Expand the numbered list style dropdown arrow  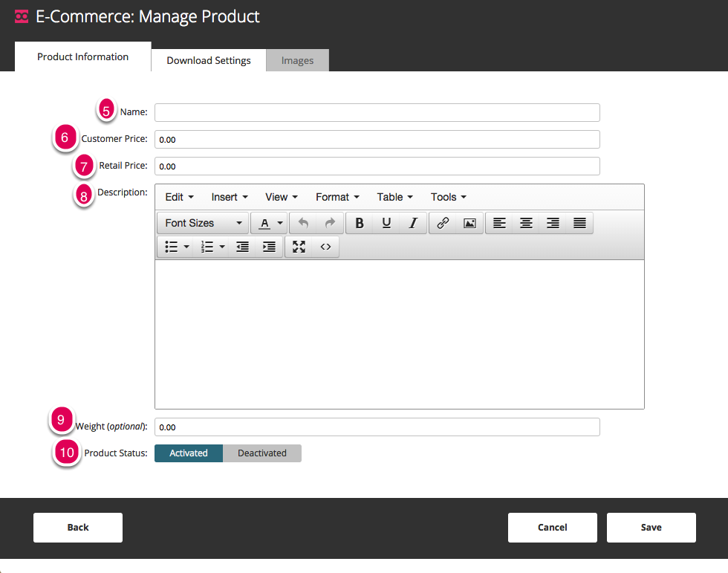coord(222,247)
